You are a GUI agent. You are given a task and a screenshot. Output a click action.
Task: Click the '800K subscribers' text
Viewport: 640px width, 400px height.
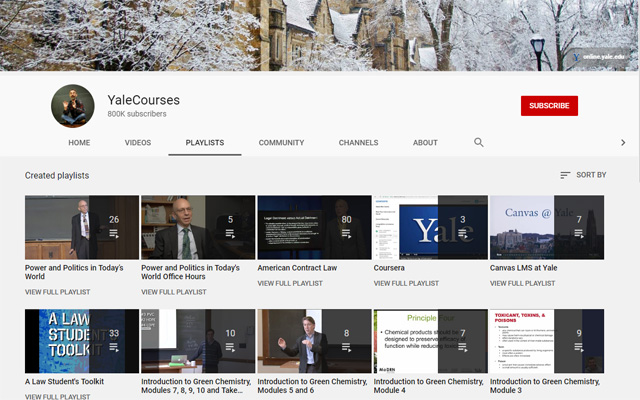click(137, 114)
